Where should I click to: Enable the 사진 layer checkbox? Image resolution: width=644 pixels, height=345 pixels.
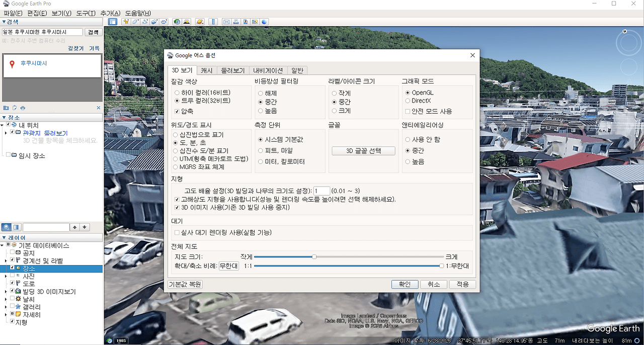(13, 276)
